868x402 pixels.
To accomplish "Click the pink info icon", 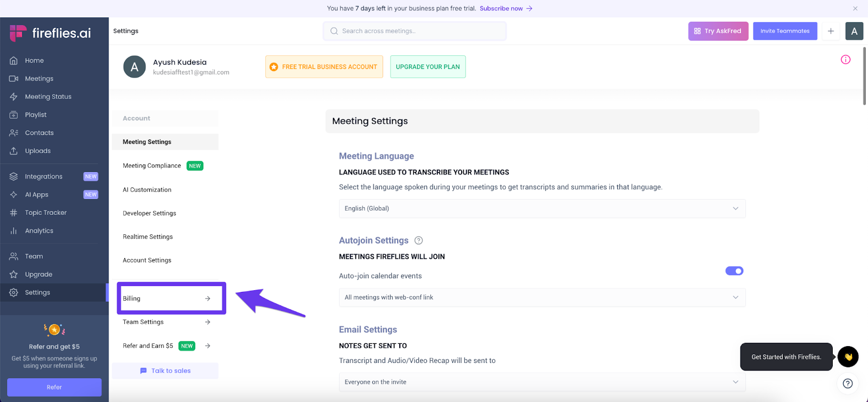I will click(x=846, y=60).
